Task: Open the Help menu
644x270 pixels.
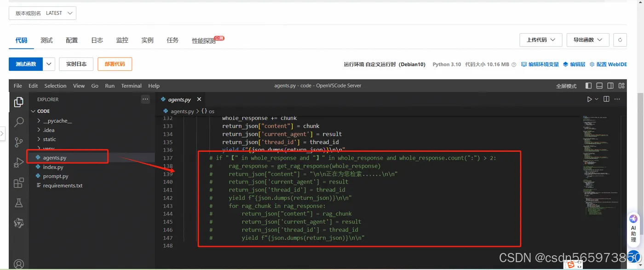Action: 154,86
